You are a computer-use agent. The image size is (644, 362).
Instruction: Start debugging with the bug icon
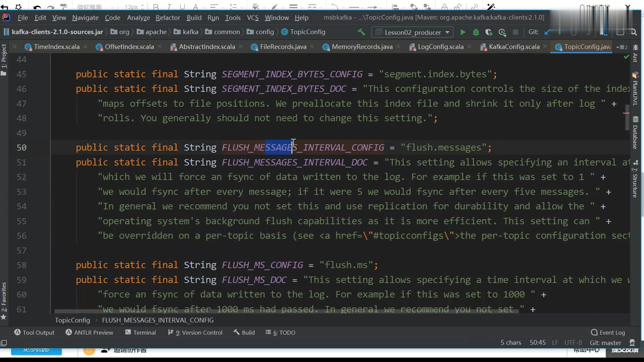(x=476, y=32)
